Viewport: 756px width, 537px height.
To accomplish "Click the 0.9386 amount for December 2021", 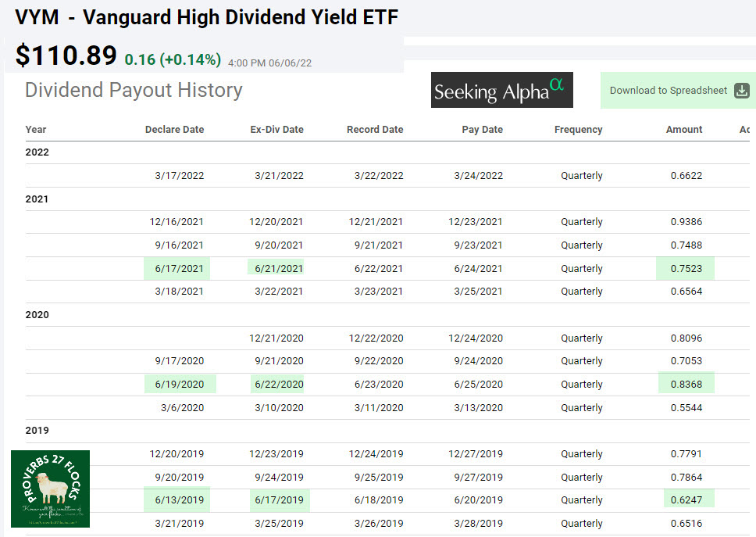I will (x=686, y=222).
